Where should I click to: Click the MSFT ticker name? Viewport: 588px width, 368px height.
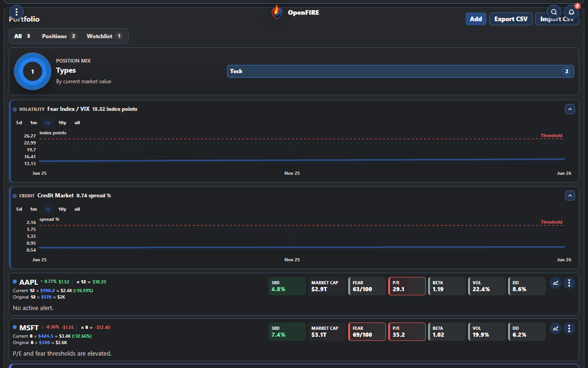point(29,328)
